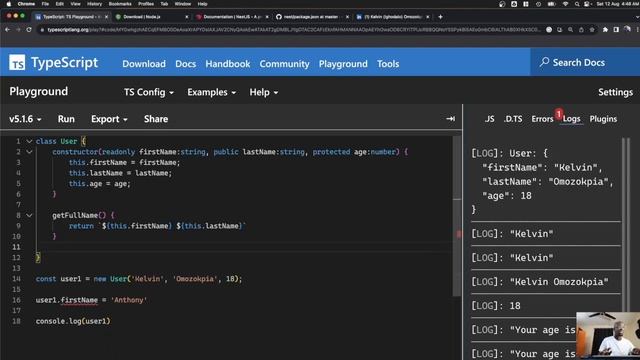This screenshot has width=640, height=360.
Task: Open the Download link in site header
Action: (144, 64)
